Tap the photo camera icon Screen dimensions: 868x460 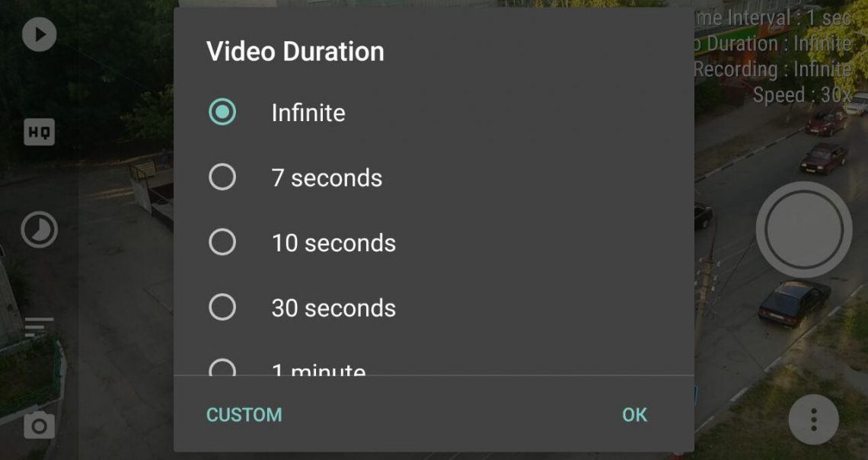tap(39, 425)
